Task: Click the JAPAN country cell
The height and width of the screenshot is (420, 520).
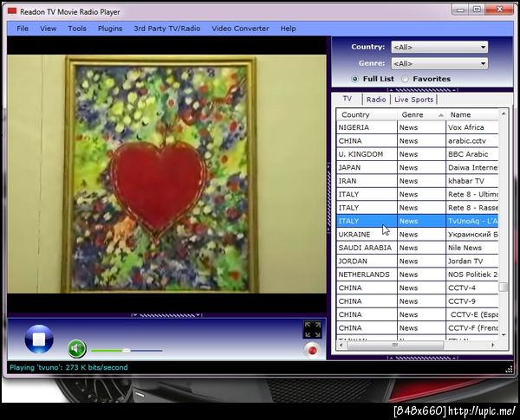Action: pyautogui.click(x=367, y=167)
